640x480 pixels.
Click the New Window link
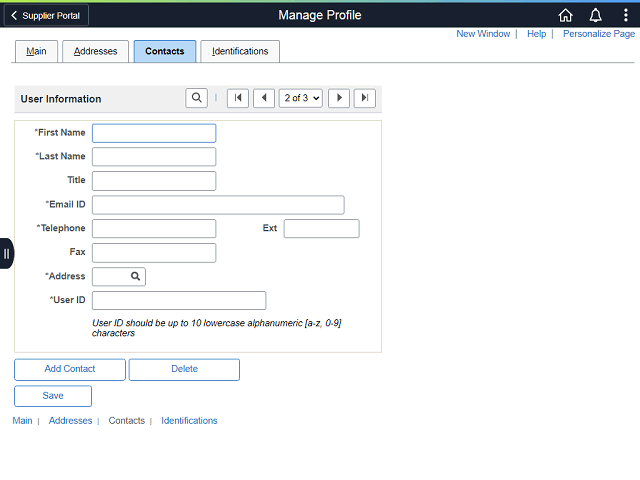point(483,34)
